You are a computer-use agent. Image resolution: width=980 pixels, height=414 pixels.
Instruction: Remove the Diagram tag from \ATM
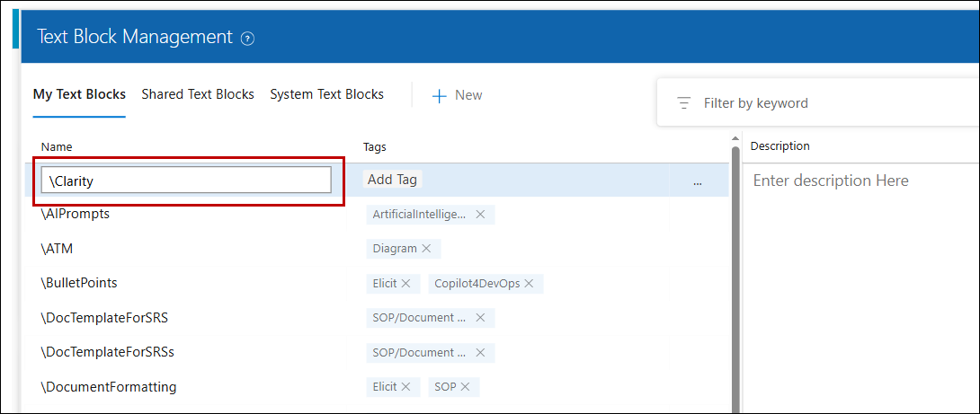[x=426, y=249]
